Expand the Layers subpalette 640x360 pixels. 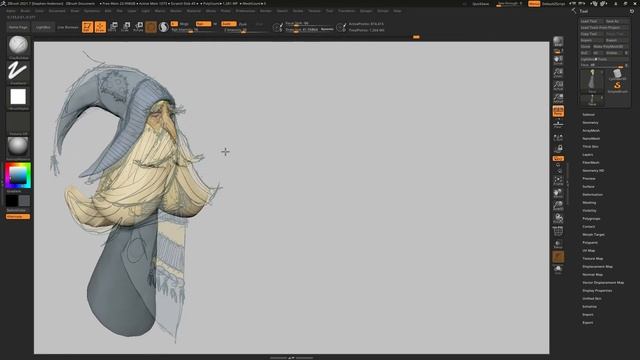588,155
